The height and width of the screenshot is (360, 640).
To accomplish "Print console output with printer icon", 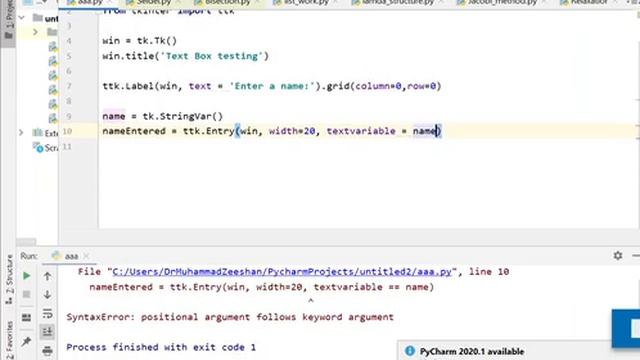I will tap(47, 351).
